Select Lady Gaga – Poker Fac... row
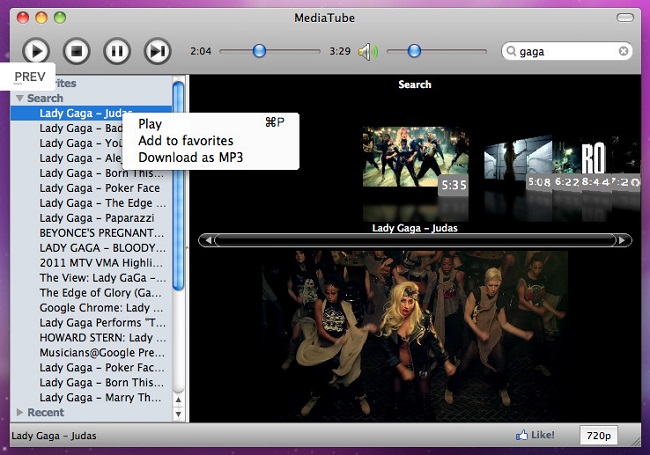This screenshot has height=455, width=650. (x=91, y=367)
